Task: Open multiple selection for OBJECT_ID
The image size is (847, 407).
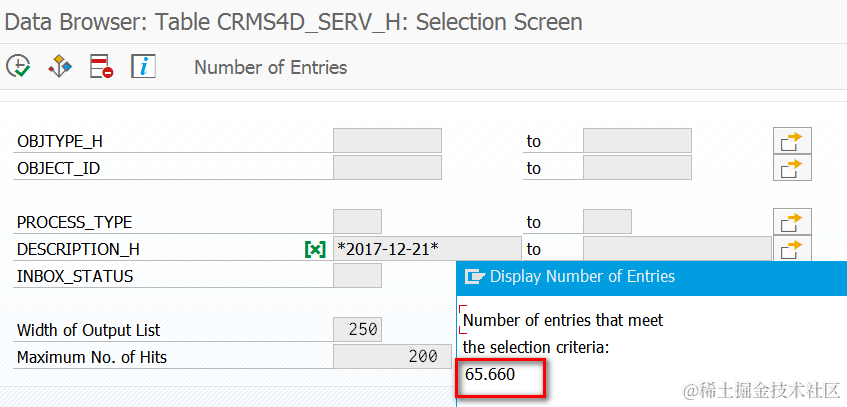Action: (792, 168)
